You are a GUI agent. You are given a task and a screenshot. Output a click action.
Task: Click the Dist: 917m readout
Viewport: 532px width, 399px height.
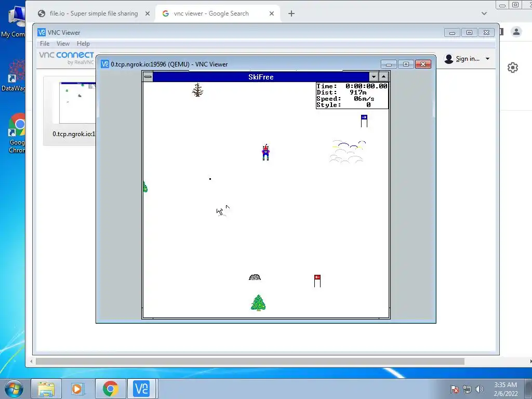point(341,92)
